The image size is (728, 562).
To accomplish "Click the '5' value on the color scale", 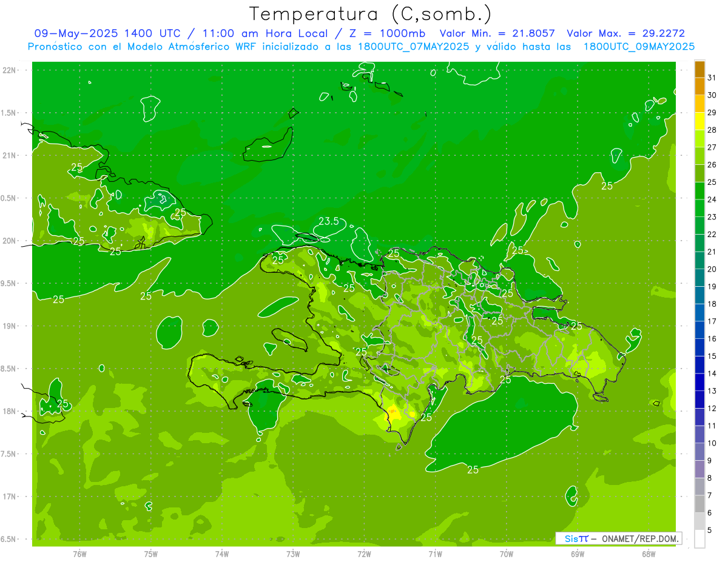I will (709, 530).
